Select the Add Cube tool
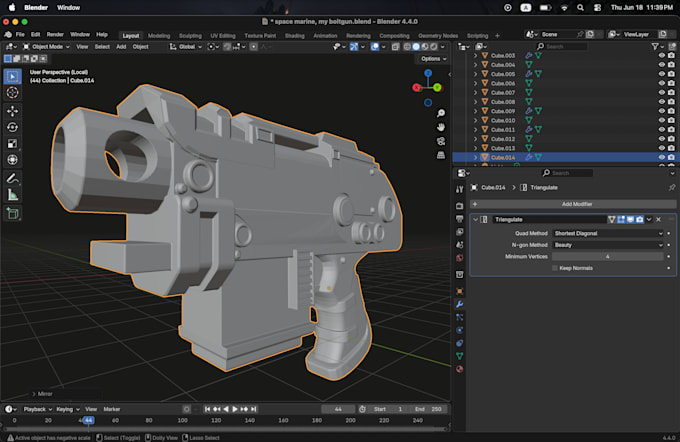Screen dimensions: 680x442 (13, 213)
